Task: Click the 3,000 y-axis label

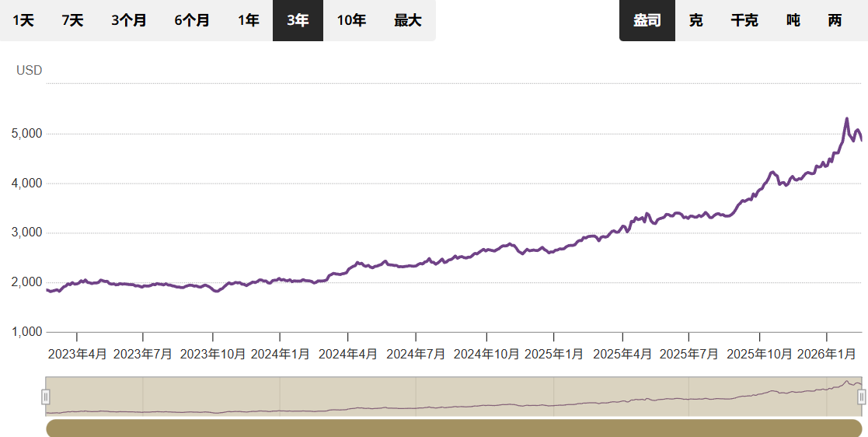Action: click(26, 232)
